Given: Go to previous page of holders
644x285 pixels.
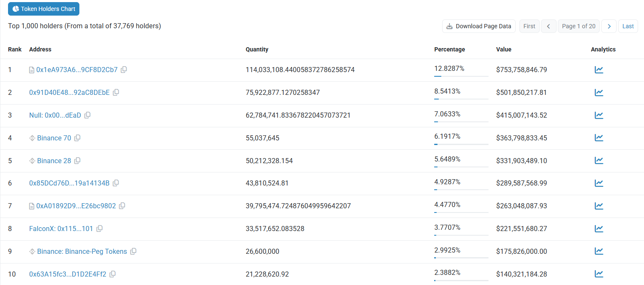Looking at the screenshot, I should click(x=548, y=26).
